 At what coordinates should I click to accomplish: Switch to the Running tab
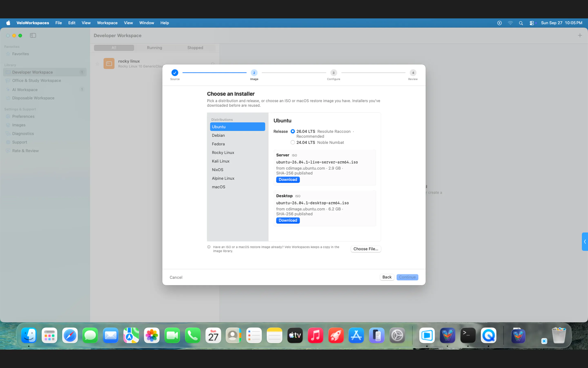(x=154, y=48)
